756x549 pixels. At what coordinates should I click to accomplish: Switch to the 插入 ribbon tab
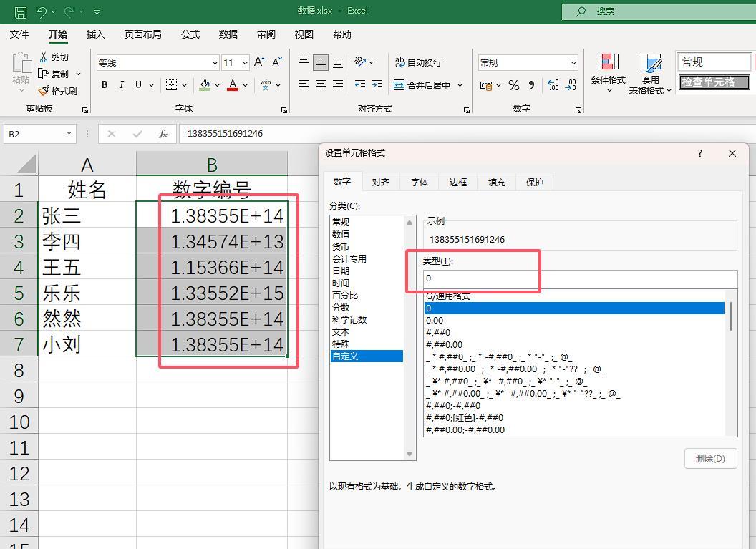coord(95,34)
